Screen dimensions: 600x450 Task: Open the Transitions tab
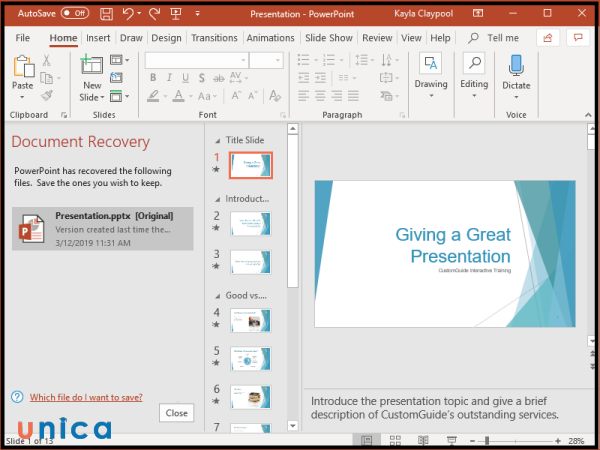(214, 38)
